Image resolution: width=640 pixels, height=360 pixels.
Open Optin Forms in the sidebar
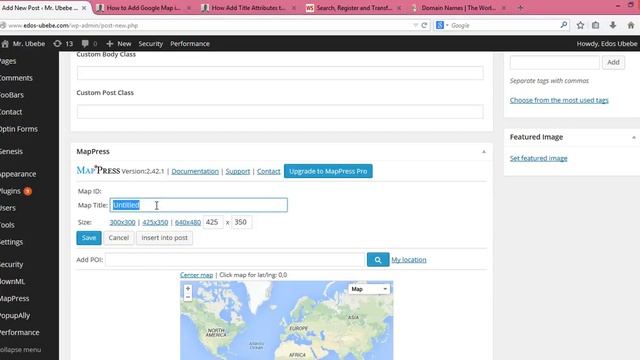pyautogui.click(x=19, y=129)
